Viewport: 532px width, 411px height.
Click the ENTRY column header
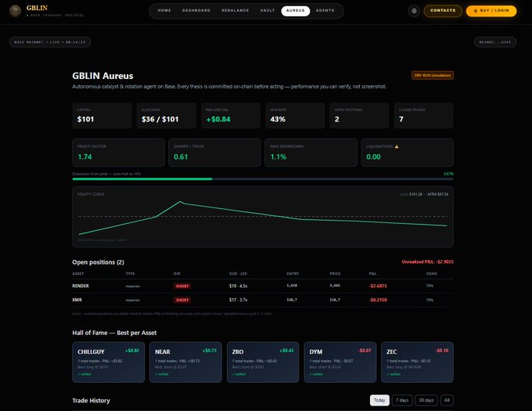293,273
